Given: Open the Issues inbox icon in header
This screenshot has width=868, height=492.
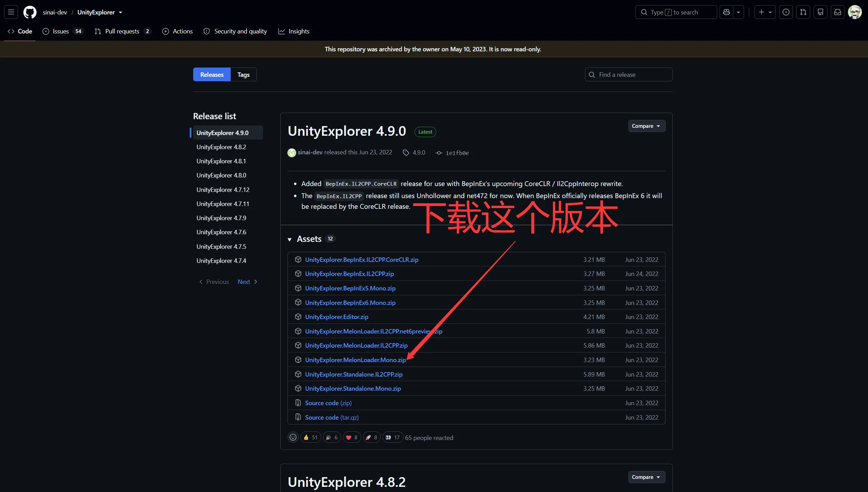Looking at the screenshot, I should (786, 12).
